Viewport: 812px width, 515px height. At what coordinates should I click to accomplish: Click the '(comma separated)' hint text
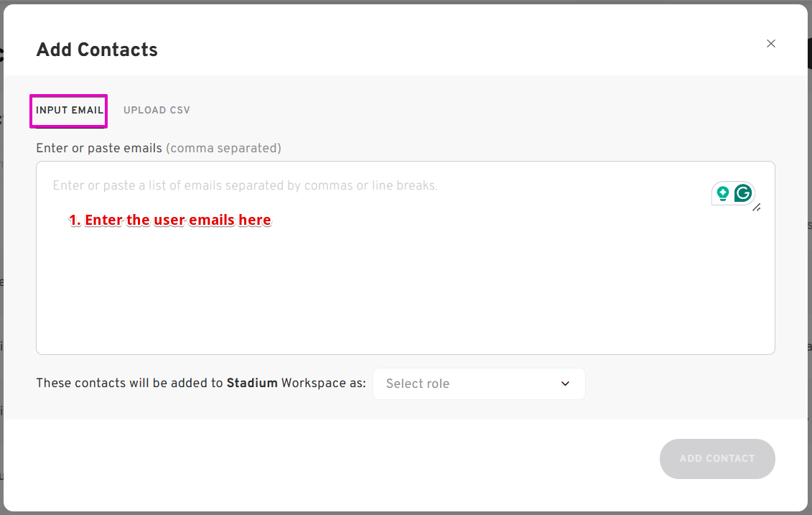point(224,148)
